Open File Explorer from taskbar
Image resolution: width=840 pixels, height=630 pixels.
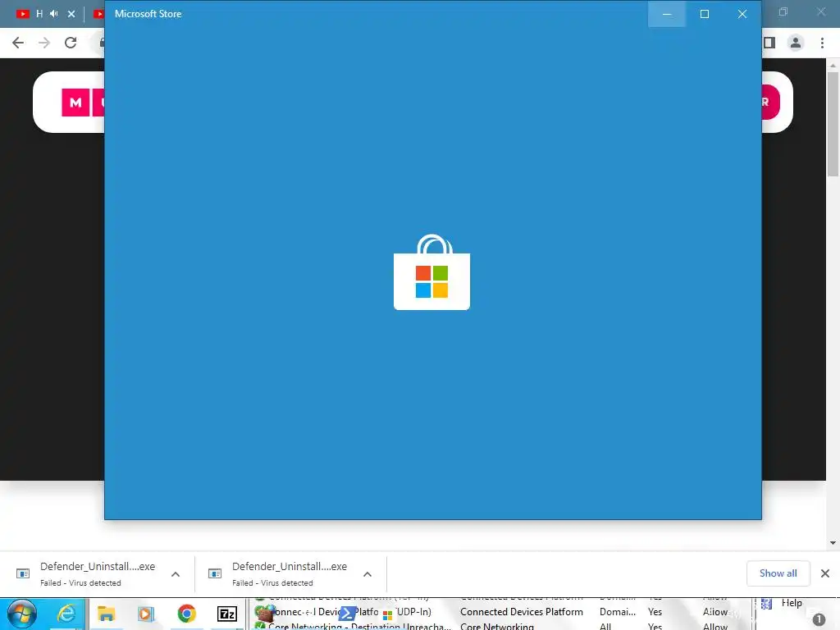click(x=106, y=614)
